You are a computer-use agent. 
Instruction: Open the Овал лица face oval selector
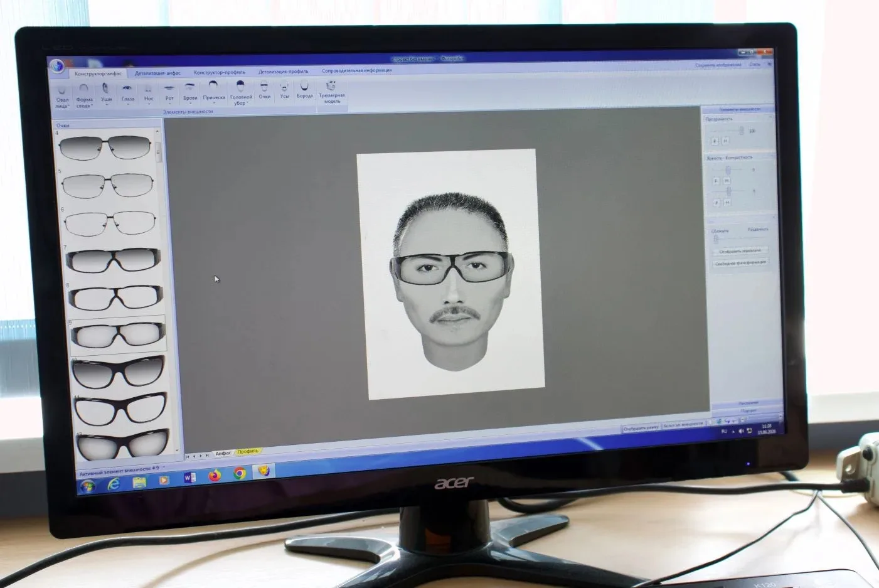pyautogui.click(x=62, y=97)
